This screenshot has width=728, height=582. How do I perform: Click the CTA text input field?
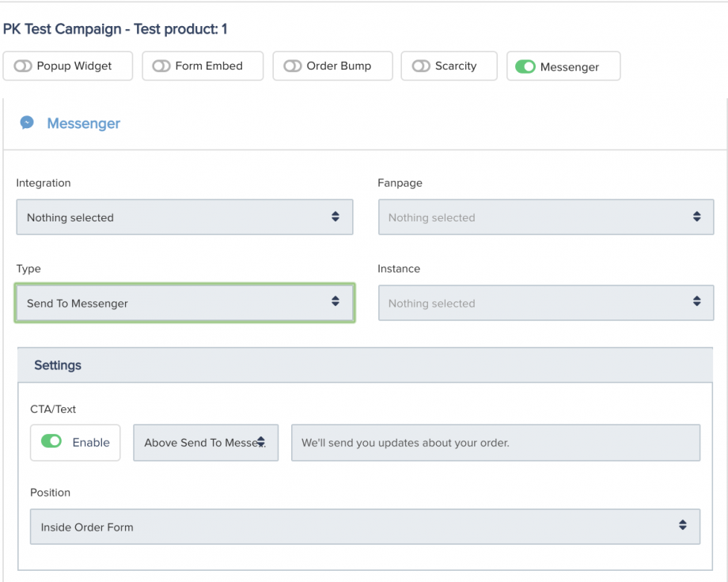495,443
